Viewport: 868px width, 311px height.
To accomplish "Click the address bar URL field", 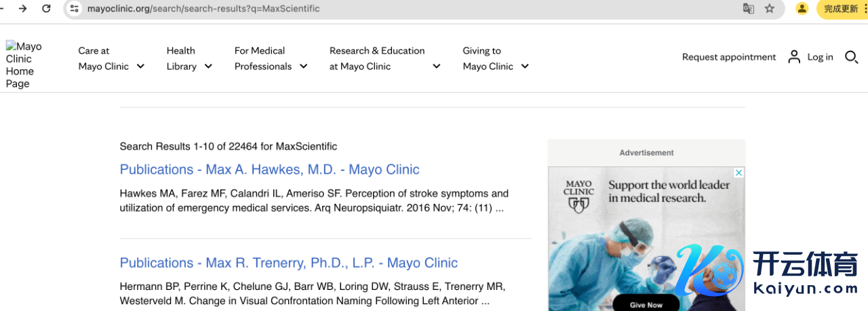I will 407,9.
